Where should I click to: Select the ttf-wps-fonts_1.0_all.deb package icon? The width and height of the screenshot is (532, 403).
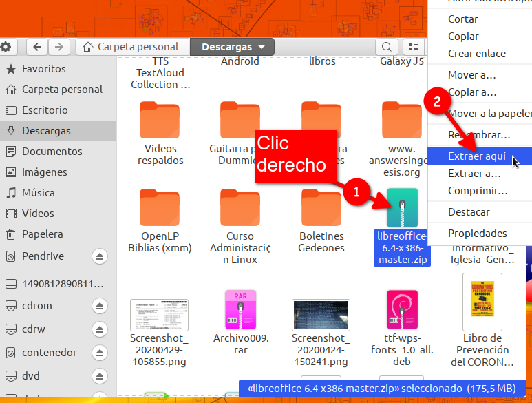[403, 309]
